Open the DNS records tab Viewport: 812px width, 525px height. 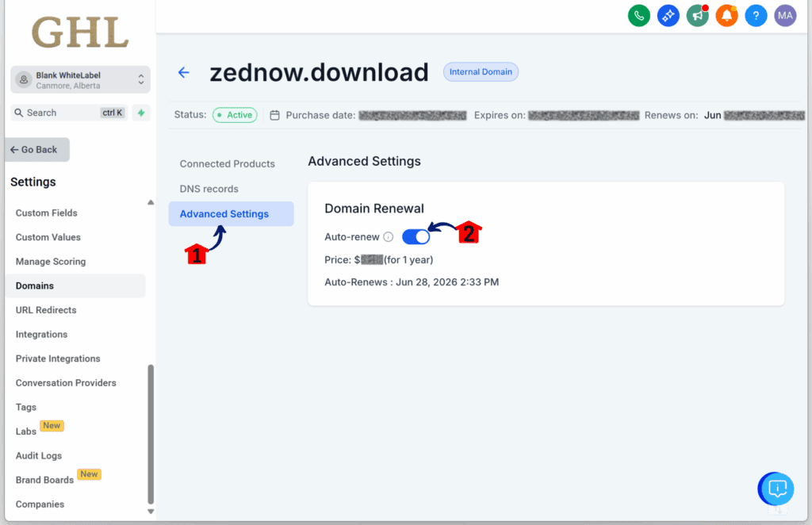[209, 189]
